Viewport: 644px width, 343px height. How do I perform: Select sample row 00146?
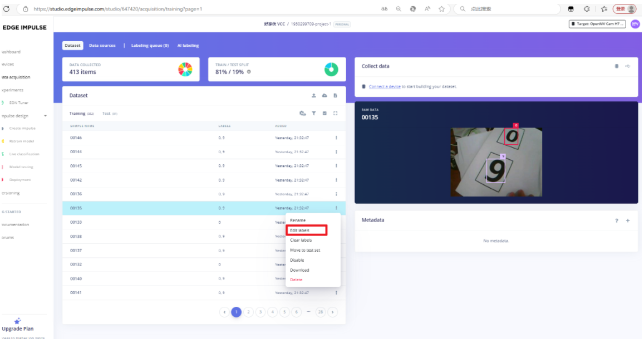pyautogui.click(x=204, y=138)
